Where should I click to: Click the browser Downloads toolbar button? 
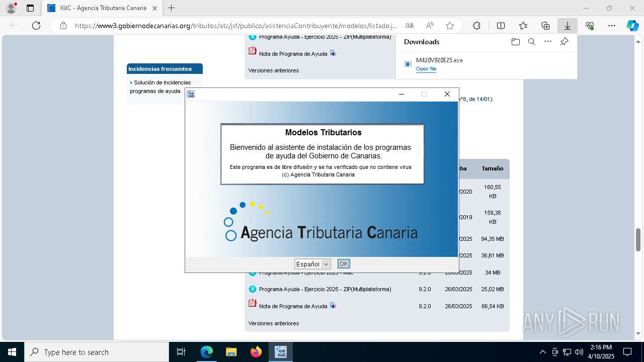tap(567, 26)
